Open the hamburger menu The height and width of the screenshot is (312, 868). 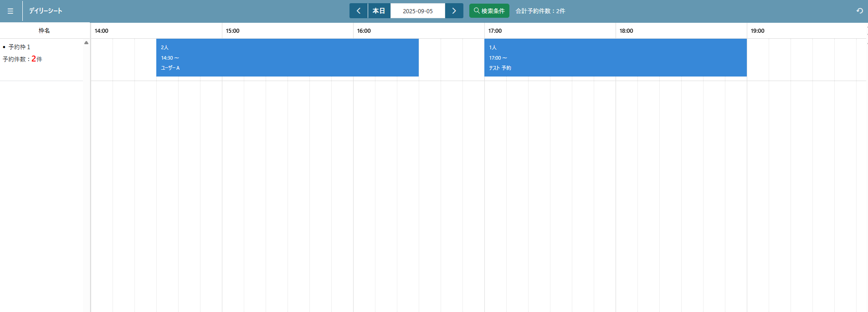pos(10,11)
